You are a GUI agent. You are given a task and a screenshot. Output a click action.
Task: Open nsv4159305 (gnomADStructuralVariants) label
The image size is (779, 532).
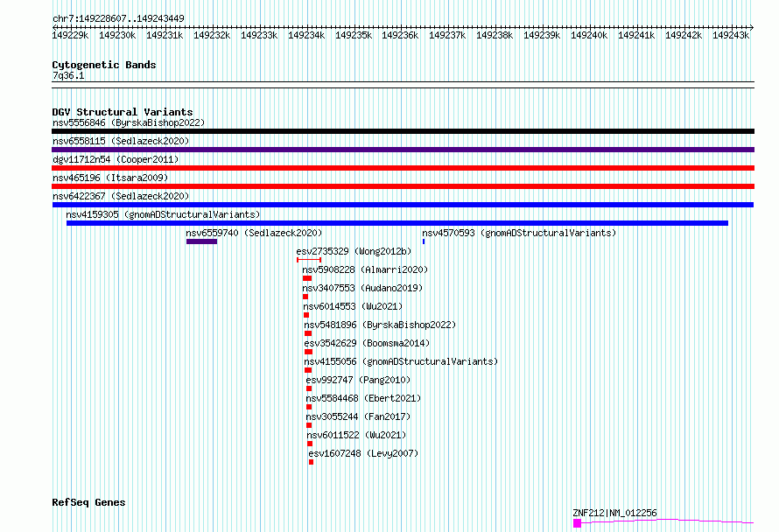(x=163, y=214)
